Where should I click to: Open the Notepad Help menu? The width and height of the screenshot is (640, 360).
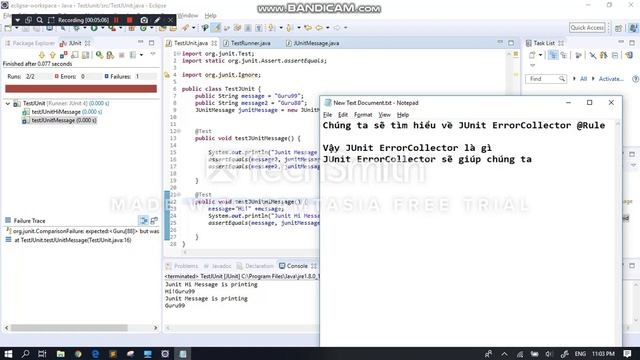pyautogui.click(x=402, y=115)
